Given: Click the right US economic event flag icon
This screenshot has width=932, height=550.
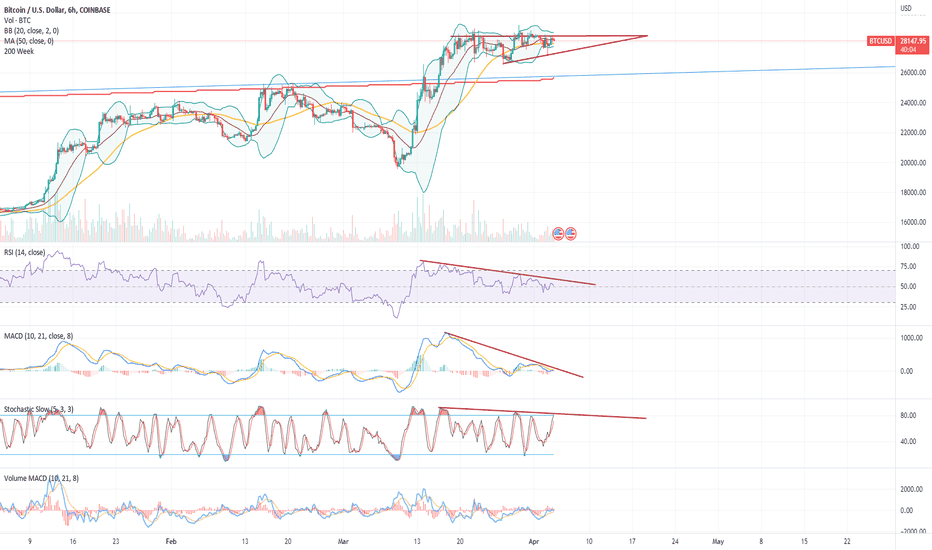Looking at the screenshot, I should (x=570, y=233).
